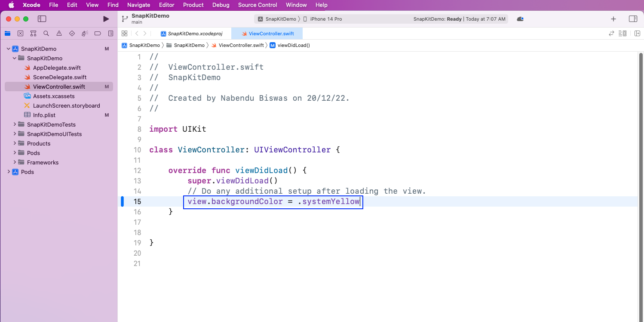Click SnapKitDemo project in jump bar
The height and width of the screenshot is (322, 644).
[141, 45]
